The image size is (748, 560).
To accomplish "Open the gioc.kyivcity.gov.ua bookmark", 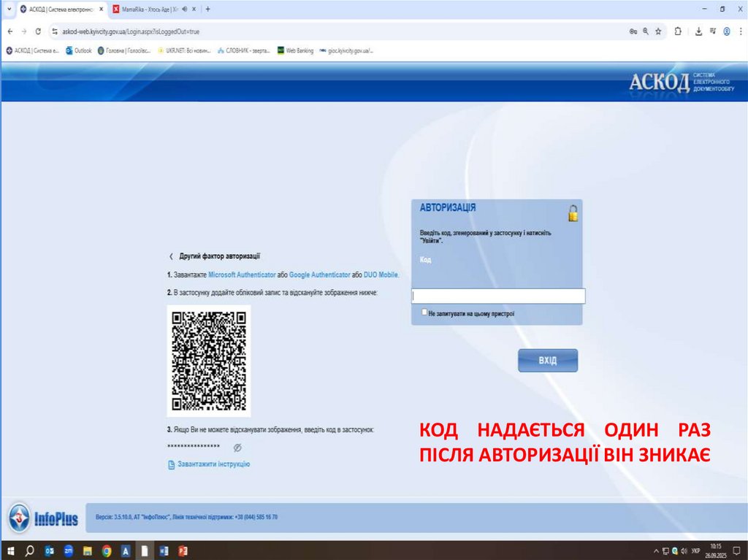I will 346,50.
